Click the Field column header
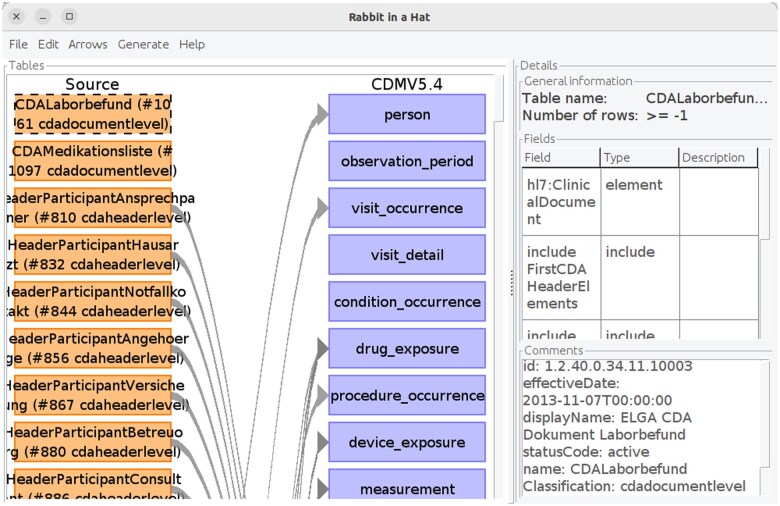This screenshot has height=506, width=780. tap(561, 157)
